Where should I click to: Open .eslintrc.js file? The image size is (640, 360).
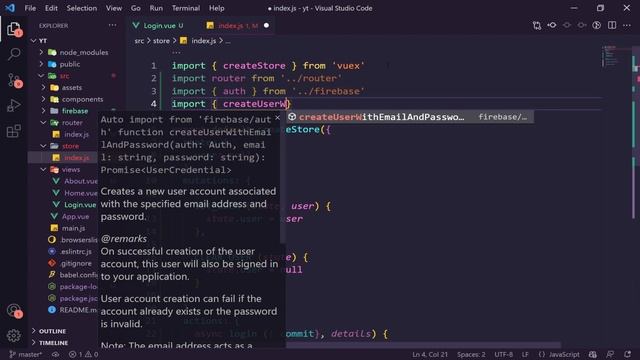pos(70,251)
